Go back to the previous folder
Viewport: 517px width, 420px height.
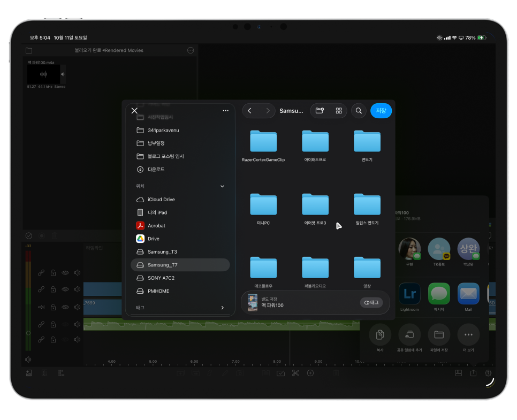click(249, 111)
